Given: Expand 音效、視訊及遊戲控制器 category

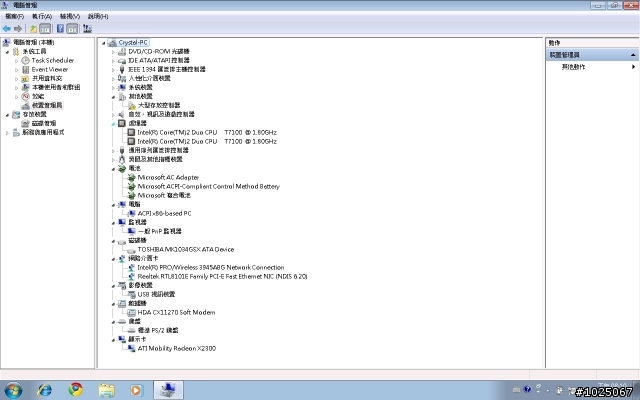Looking at the screenshot, I should (x=113, y=115).
